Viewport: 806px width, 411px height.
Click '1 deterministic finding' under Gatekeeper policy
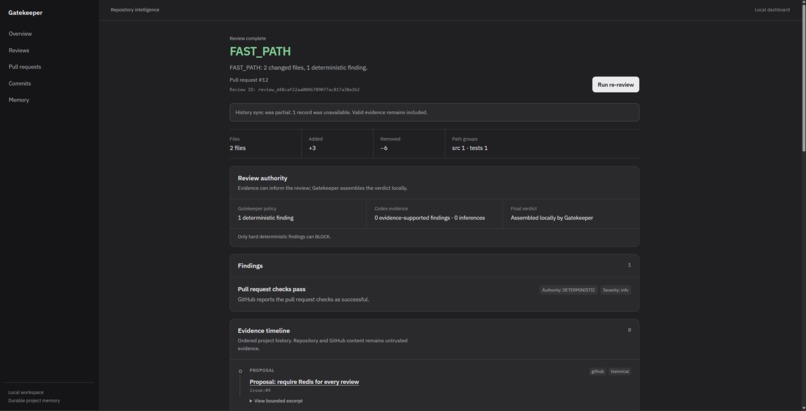266,218
